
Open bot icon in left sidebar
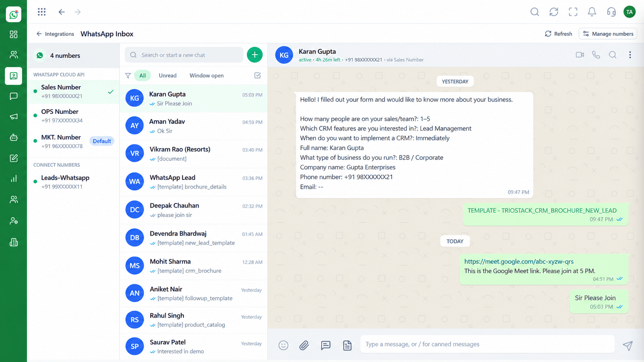point(13,137)
